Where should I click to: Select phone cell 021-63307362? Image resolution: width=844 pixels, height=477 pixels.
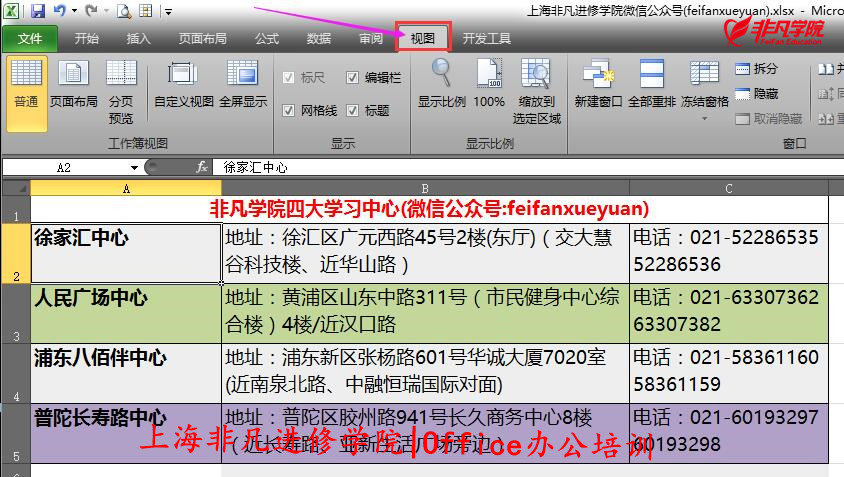[729, 313]
